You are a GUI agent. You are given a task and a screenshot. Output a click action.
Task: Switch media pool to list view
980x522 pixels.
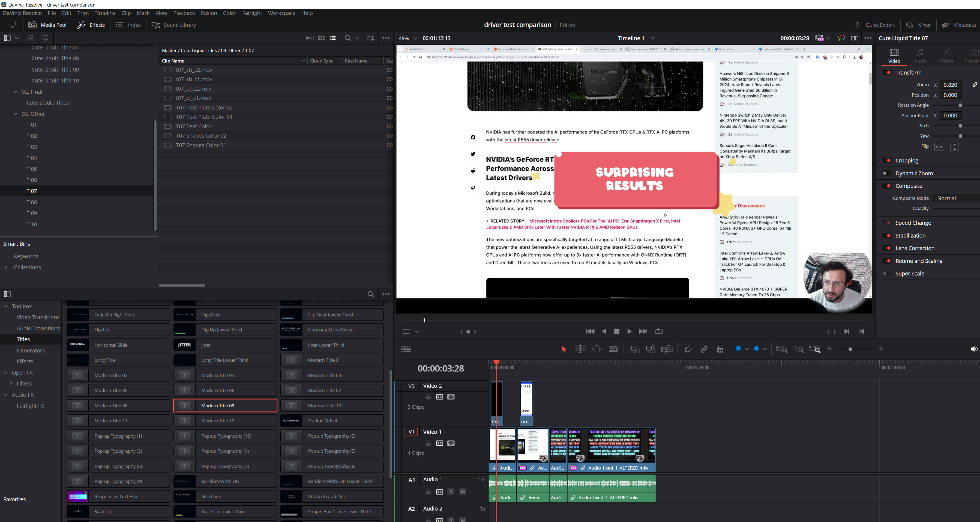pyautogui.click(x=333, y=38)
